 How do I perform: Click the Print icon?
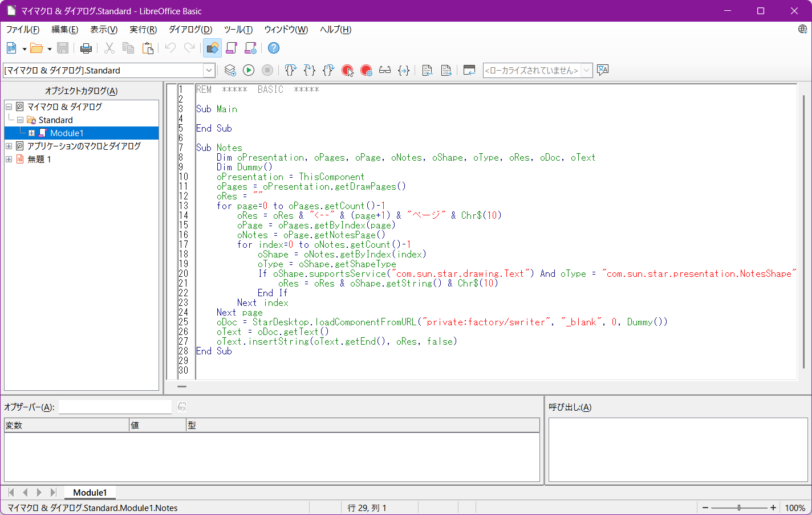click(86, 48)
